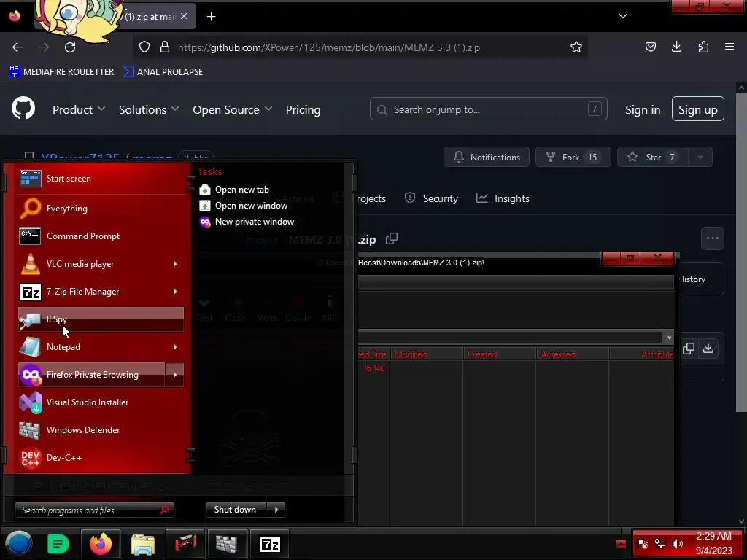Open Firefox application menu

point(729,47)
